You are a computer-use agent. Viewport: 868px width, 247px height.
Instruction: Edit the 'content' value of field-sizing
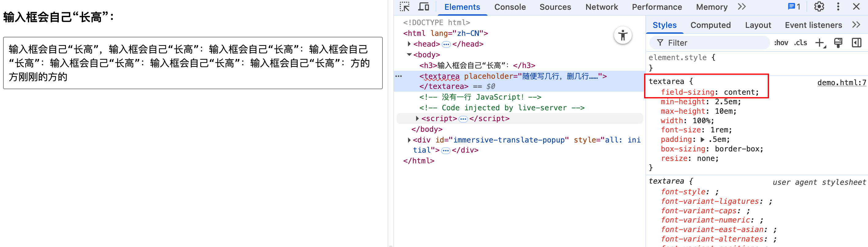point(739,92)
